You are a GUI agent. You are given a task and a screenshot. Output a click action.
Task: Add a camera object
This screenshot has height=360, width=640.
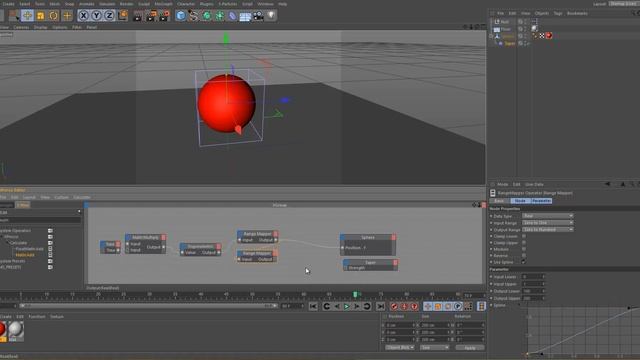[x=258, y=16]
